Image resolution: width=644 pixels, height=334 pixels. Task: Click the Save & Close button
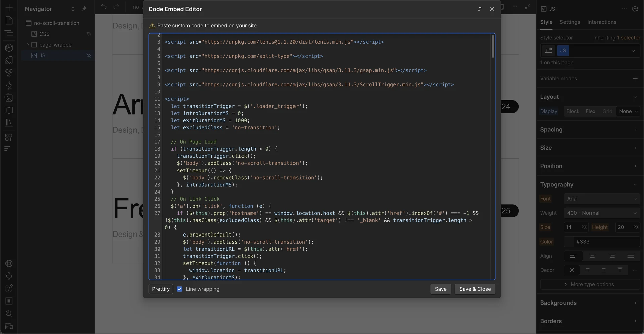pyautogui.click(x=475, y=289)
